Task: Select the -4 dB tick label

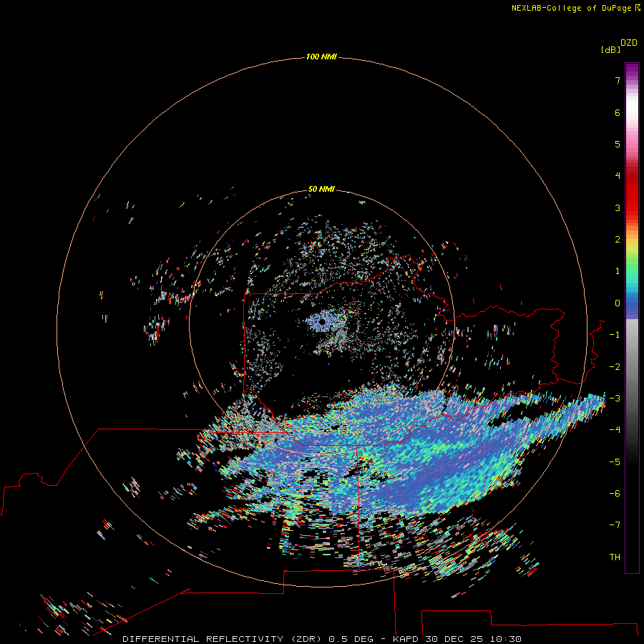Action: [x=615, y=429]
